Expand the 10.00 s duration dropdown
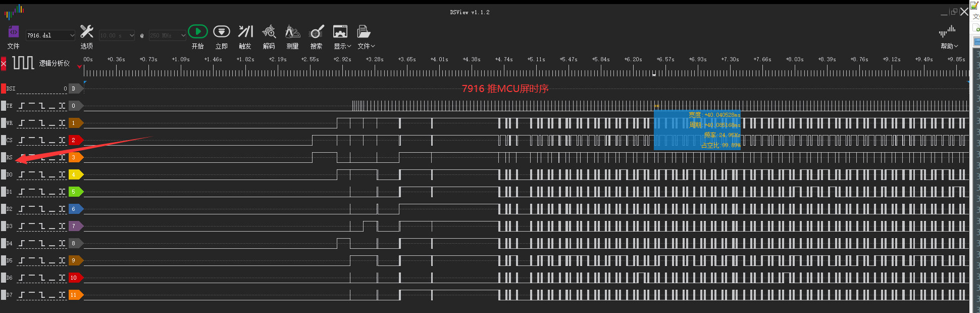This screenshot has height=313, width=980. (x=132, y=35)
